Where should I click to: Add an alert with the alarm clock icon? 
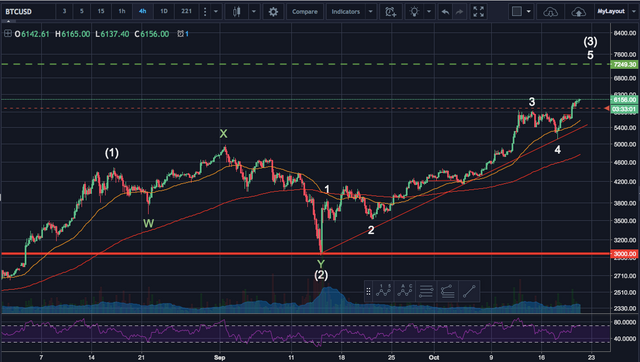tap(390, 12)
